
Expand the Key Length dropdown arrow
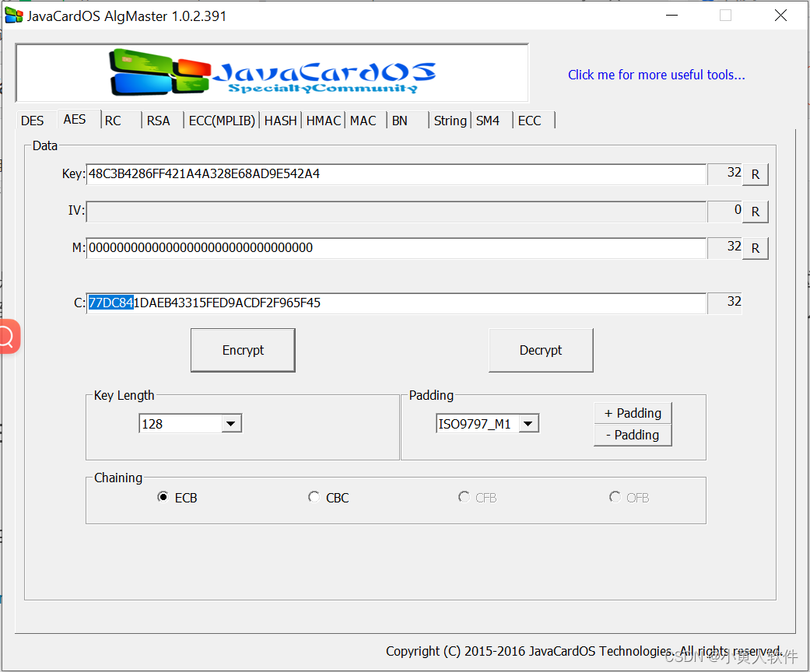point(231,424)
